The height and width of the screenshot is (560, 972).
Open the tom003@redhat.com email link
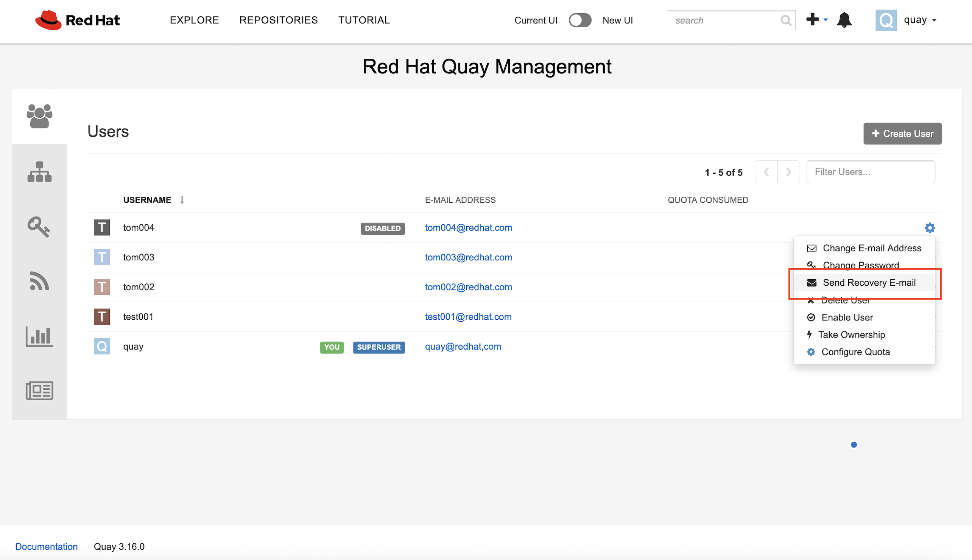tap(468, 257)
